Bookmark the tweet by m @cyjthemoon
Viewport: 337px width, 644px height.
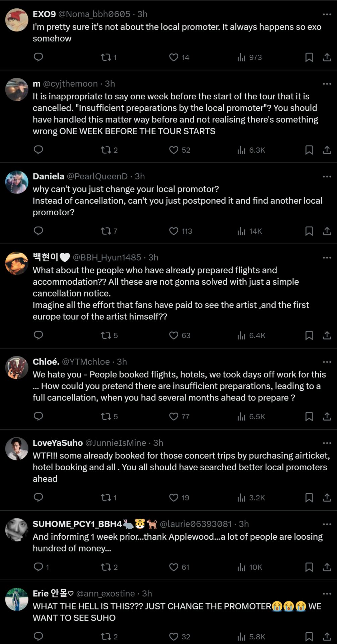pos(309,150)
